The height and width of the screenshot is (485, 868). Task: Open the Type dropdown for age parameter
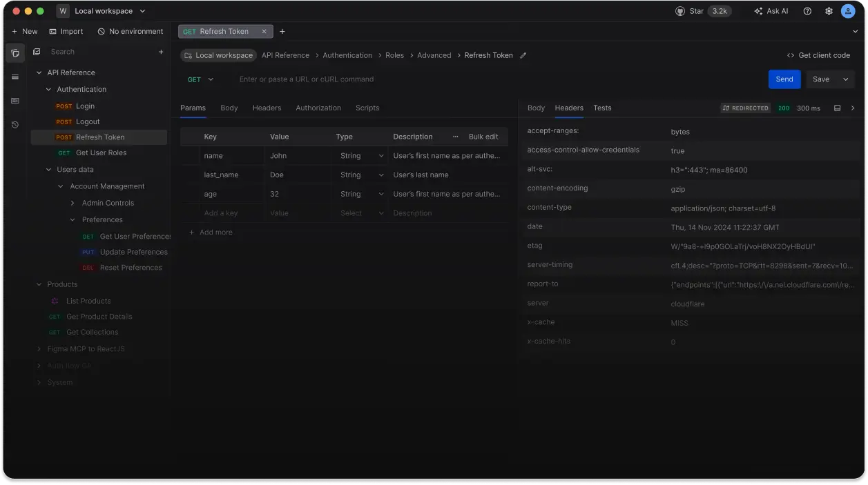pos(381,194)
